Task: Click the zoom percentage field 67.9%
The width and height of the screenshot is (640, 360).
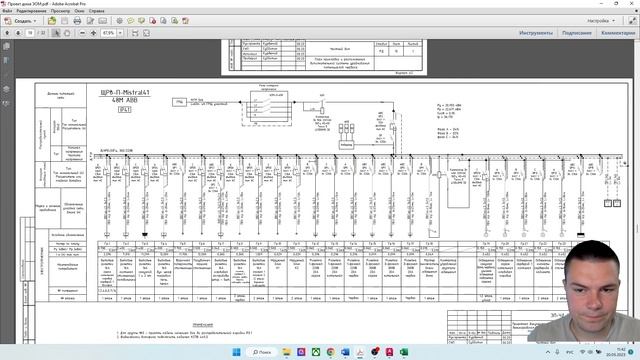Action: 109,33
